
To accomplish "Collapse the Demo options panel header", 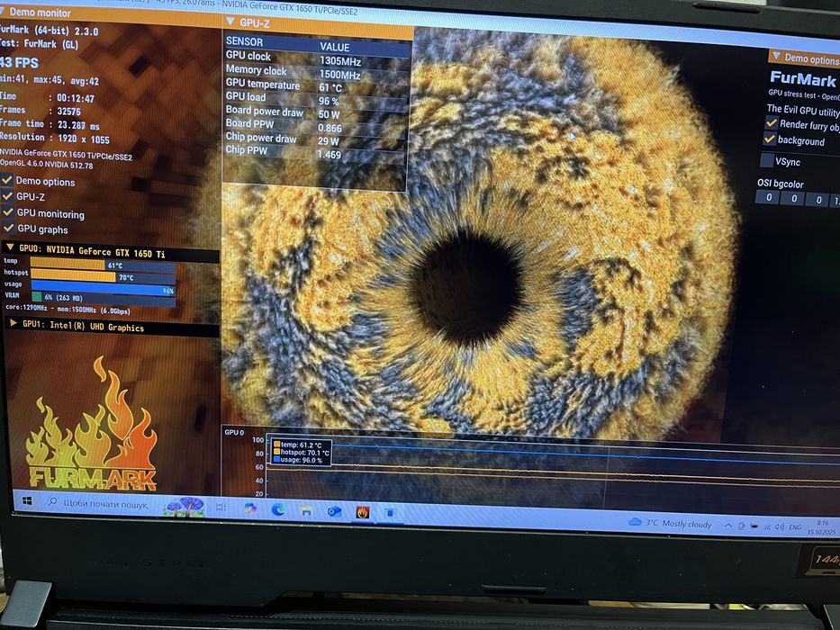I will pyautogui.click(x=776, y=55).
